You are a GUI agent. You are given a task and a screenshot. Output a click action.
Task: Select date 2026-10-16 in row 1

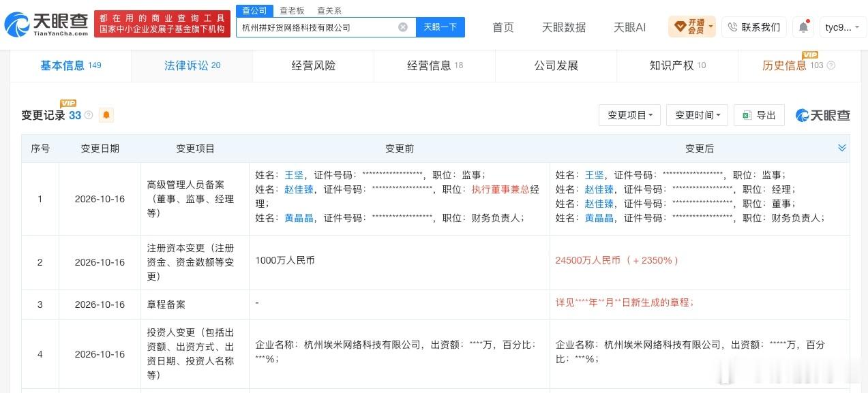click(100, 199)
